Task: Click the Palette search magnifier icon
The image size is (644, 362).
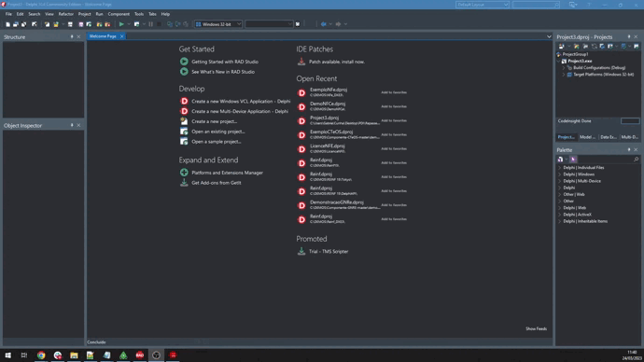Action: (636, 160)
